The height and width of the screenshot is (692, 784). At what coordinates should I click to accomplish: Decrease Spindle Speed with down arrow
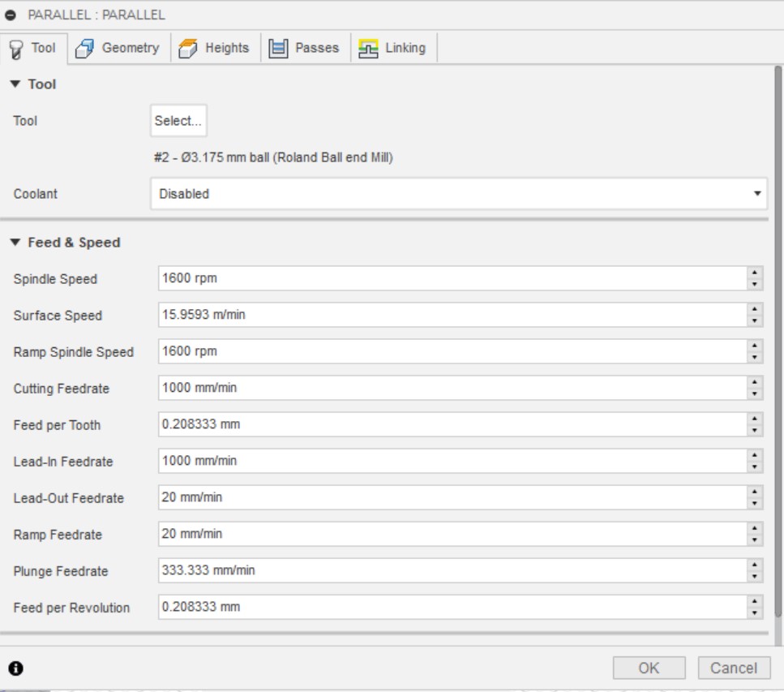pos(755,284)
